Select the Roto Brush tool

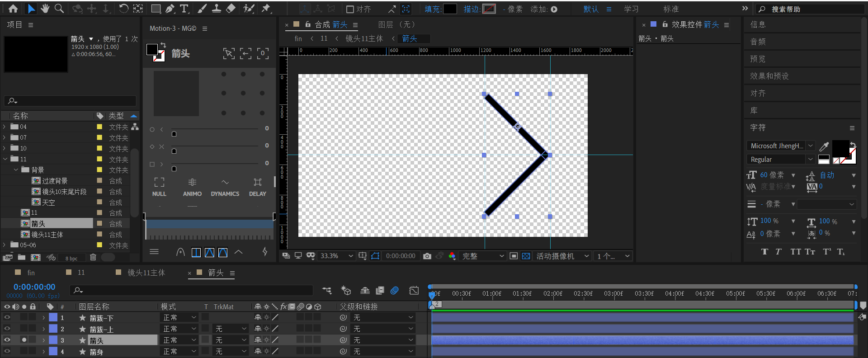point(248,9)
